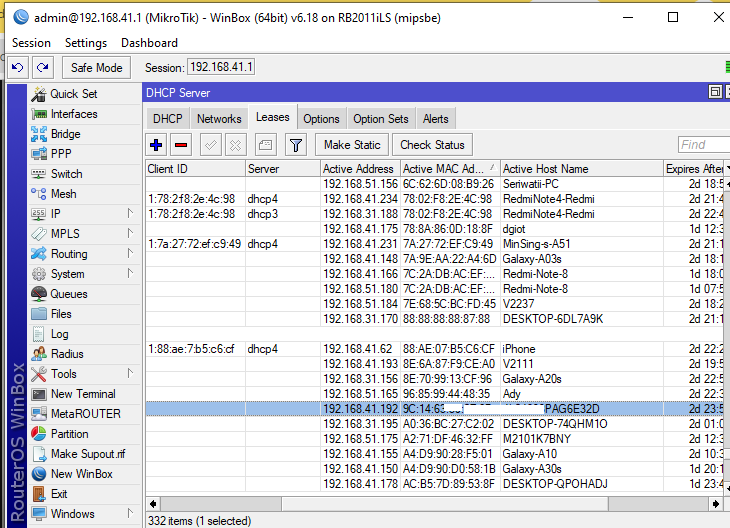
Task: Sort by Active Host Name column header
Action: click(582, 169)
